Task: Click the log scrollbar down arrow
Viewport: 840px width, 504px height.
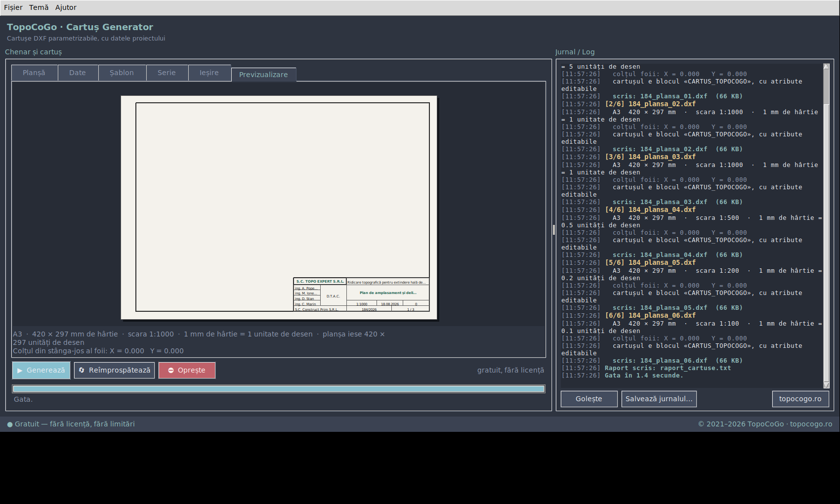Action: [826, 385]
